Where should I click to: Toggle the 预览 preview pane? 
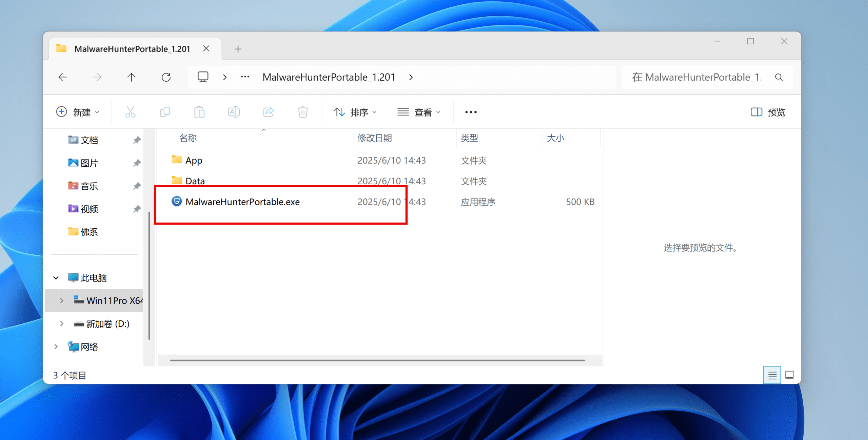click(x=768, y=112)
